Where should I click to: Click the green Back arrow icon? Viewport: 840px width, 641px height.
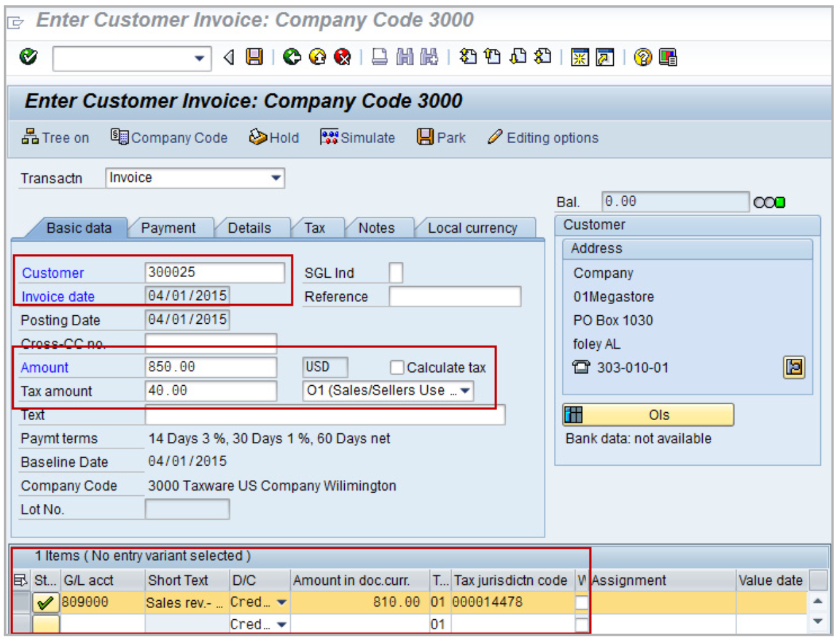291,57
